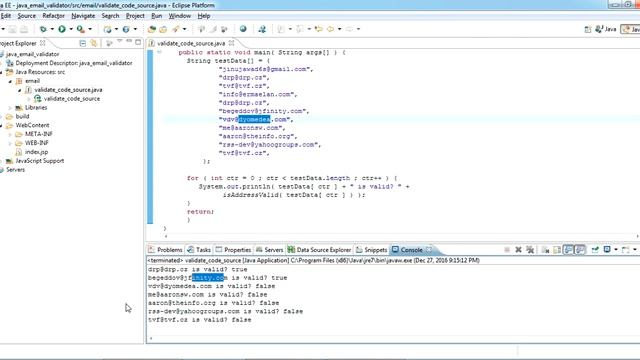640x360 pixels.
Task: Expand the META-INF folder
Action: [x=10, y=134]
